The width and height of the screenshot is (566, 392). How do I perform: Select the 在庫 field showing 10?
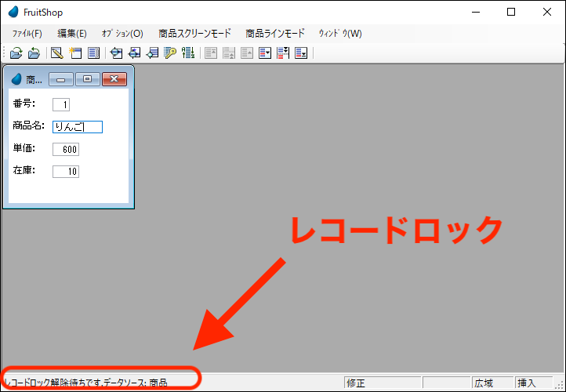(66, 171)
